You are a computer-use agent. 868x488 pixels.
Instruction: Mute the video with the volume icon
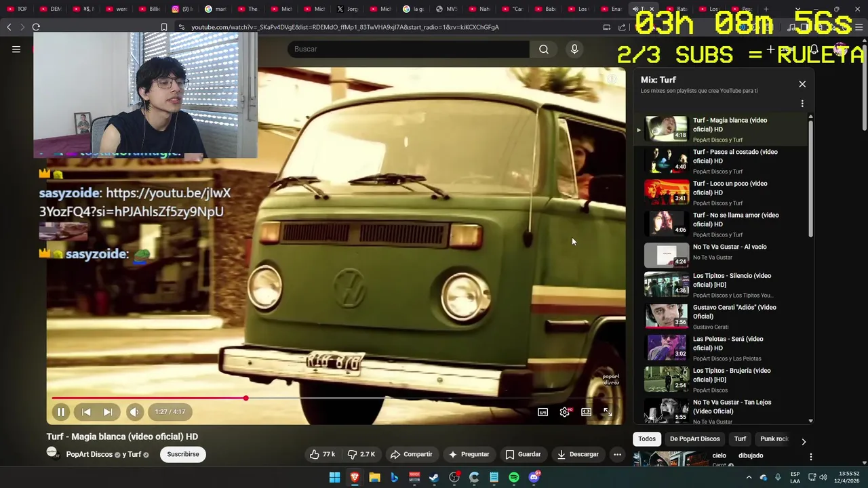click(x=134, y=411)
